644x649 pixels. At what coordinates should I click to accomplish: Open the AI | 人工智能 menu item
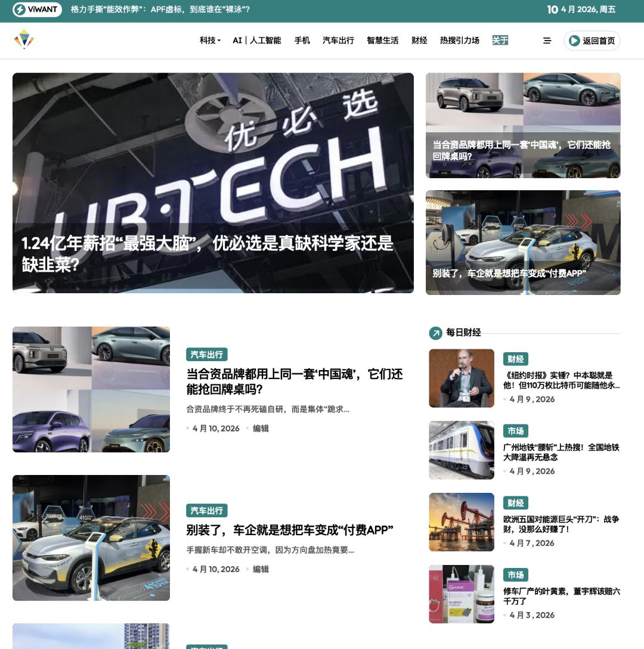(x=256, y=41)
